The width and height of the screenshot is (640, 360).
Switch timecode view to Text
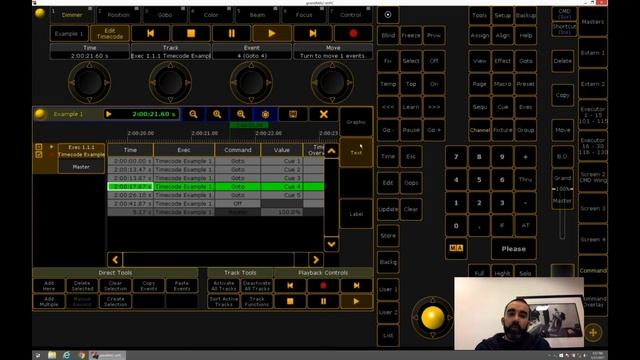356,152
